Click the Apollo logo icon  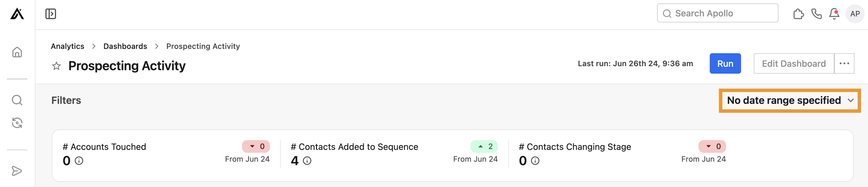[18, 14]
